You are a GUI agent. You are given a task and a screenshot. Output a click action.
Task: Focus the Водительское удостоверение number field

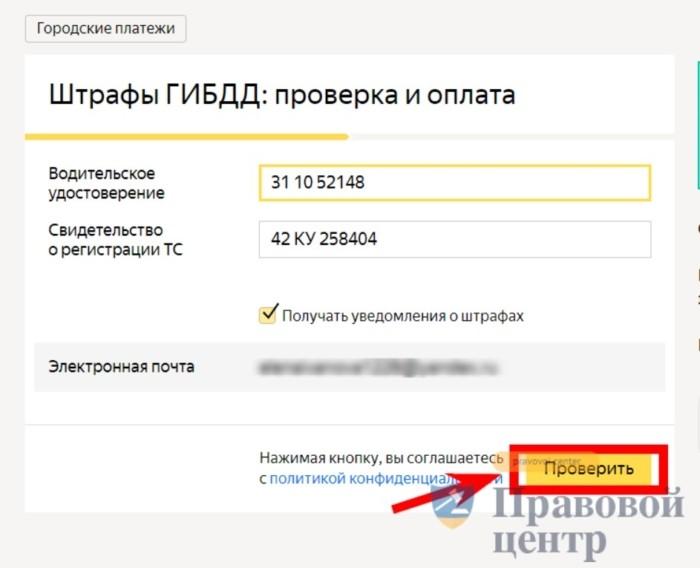[x=454, y=183]
